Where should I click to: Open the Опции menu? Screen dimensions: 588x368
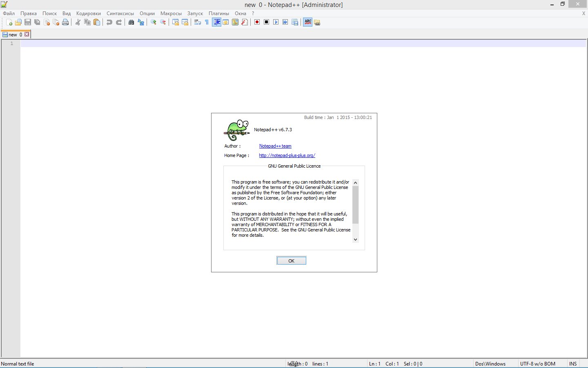point(147,13)
